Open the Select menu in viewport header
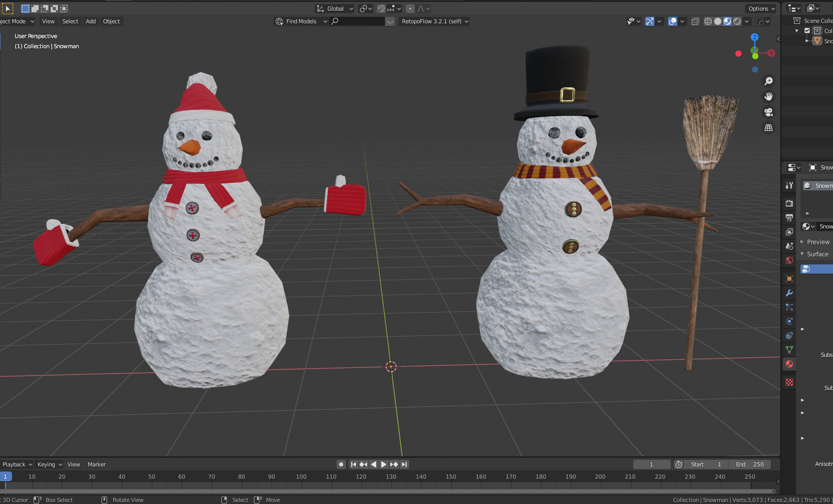The image size is (833, 504). [70, 21]
